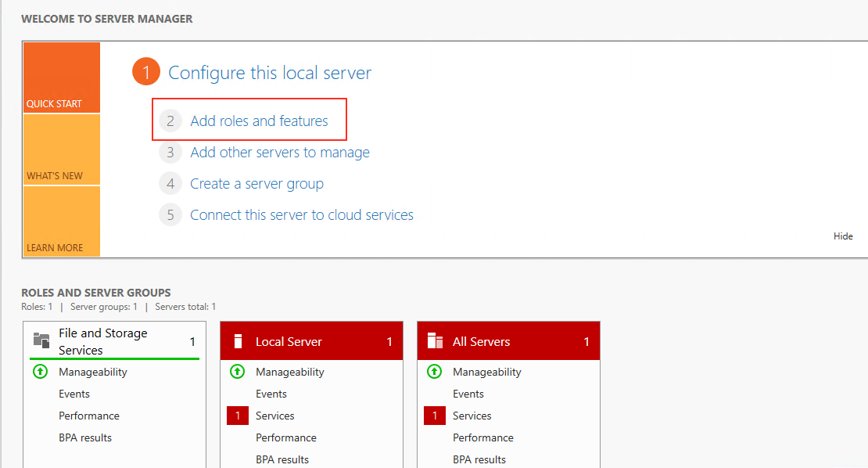
Task: Open Performance in All Servers tile
Action: [x=483, y=437]
